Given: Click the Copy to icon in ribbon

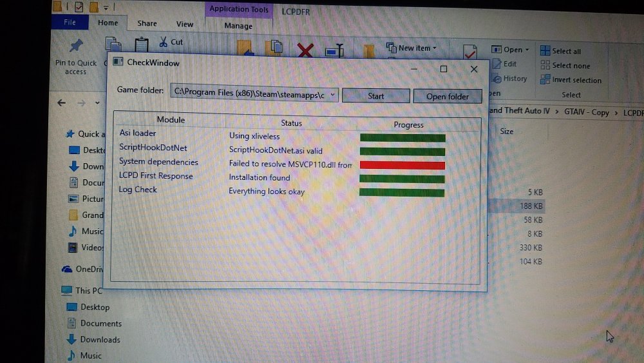Looking at the screenshot, I should click(x=274, y=47).
